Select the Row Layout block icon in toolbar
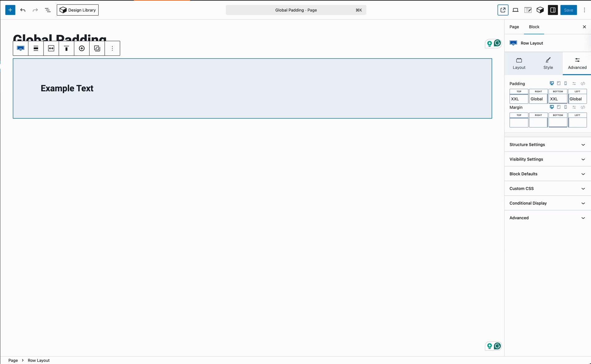The height and width of the screenshot is (364, 591). point(20,48)
